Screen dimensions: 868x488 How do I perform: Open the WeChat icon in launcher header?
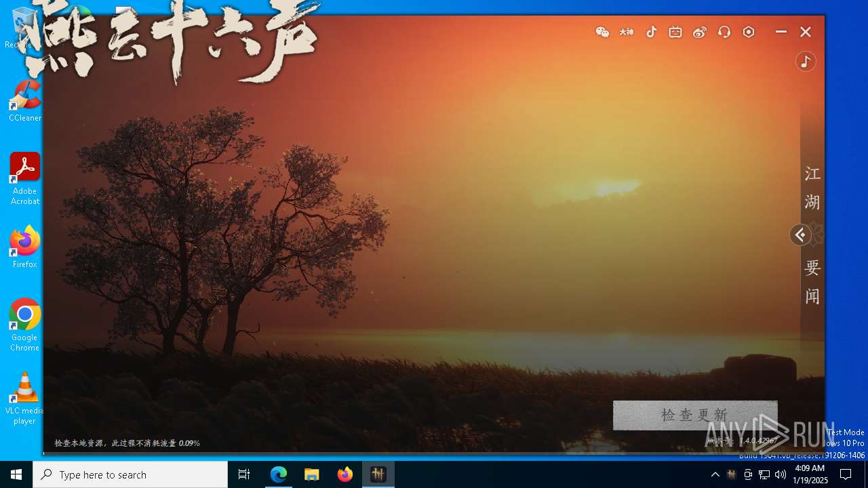[602, 32]
